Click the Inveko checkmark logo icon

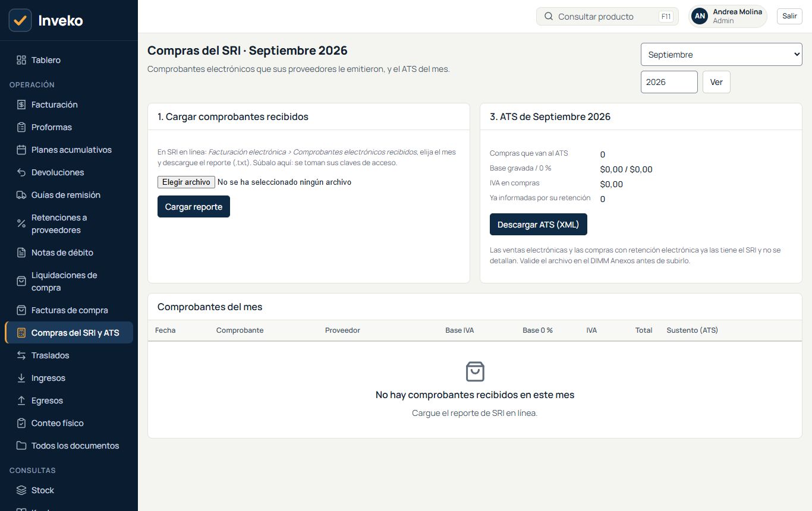tap(20, 20)
